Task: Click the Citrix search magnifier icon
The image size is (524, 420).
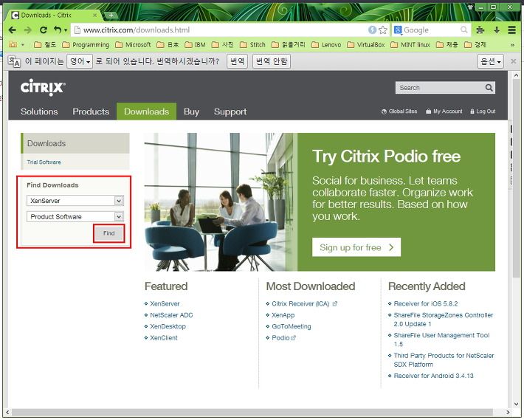Action: pyautogui.click(x=489, y=88)
